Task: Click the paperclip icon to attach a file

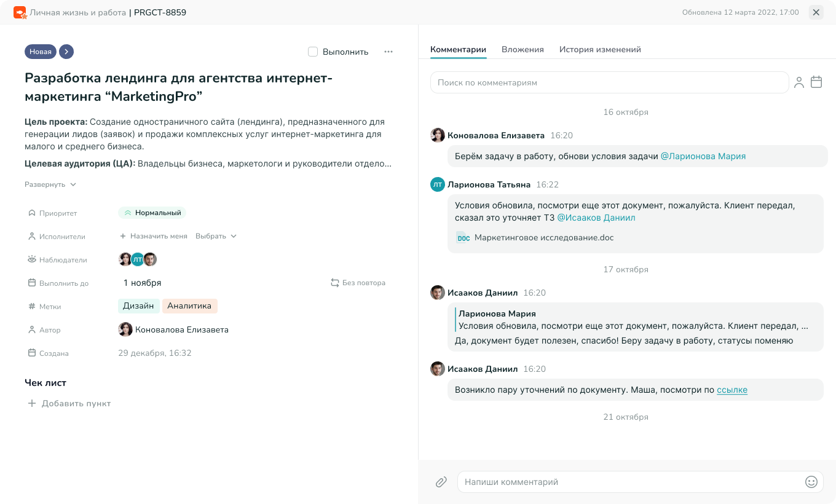Action: (x=441, y=482)
